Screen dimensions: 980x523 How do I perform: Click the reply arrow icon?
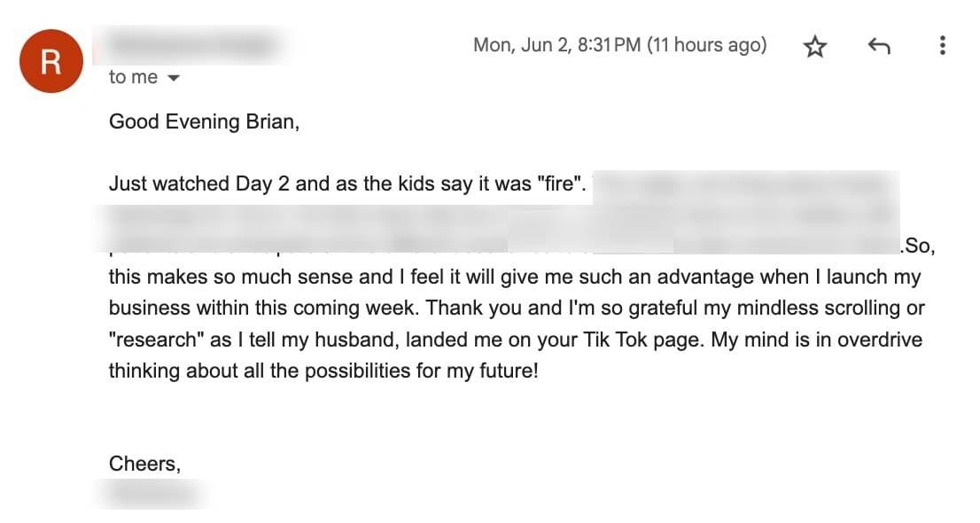879,46
